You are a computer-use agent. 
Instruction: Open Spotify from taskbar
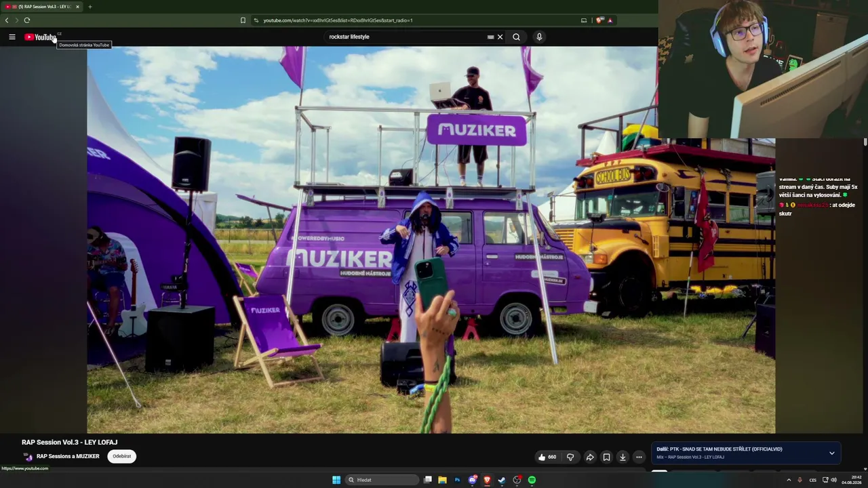click(532, 480)
